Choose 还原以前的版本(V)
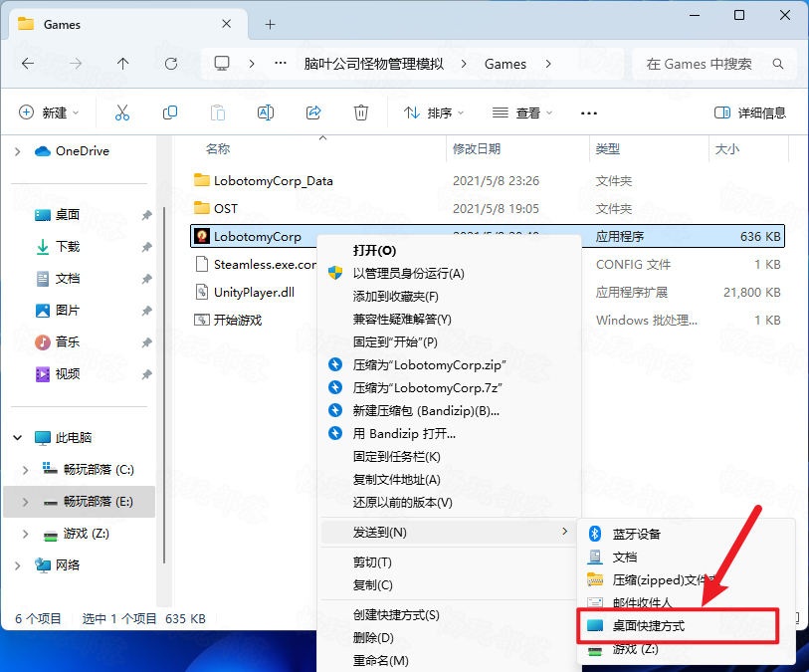809x672 pixels. point(449,502)
